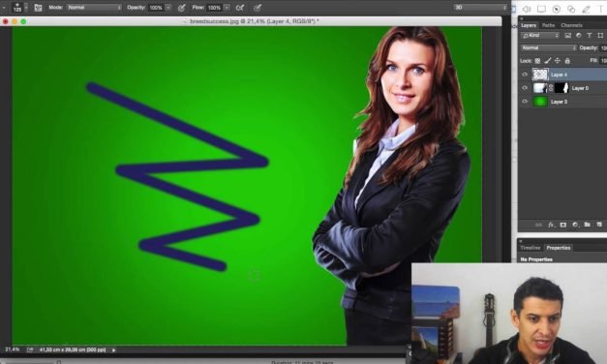Click the webcam video overlay
Screen dimensions: 607x364
pos(509,314)
